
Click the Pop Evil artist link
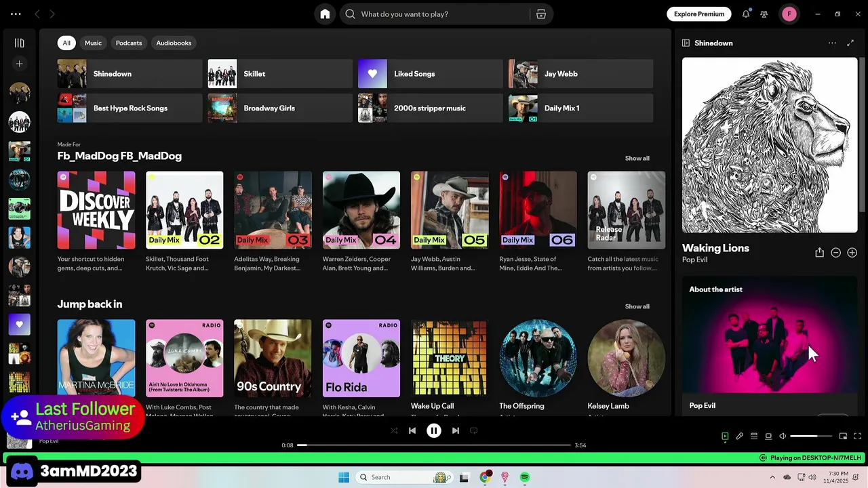click(x=694, y=260)
